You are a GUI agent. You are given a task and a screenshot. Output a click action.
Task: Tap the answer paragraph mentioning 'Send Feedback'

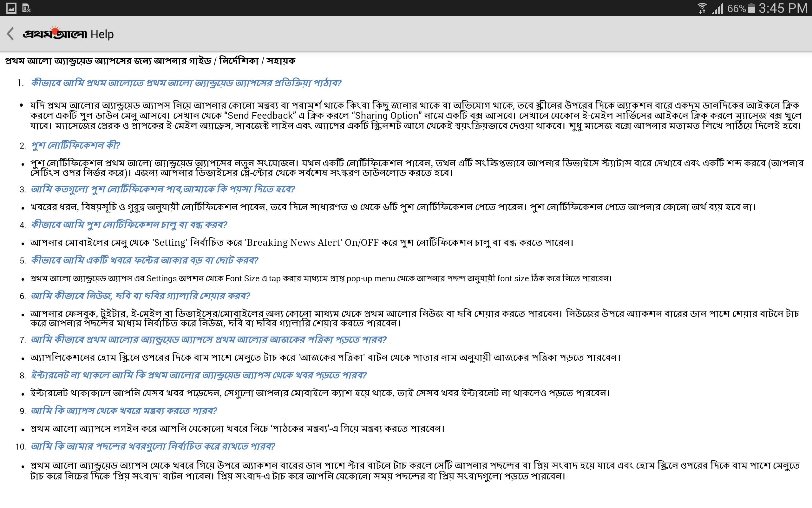(416, 116)
